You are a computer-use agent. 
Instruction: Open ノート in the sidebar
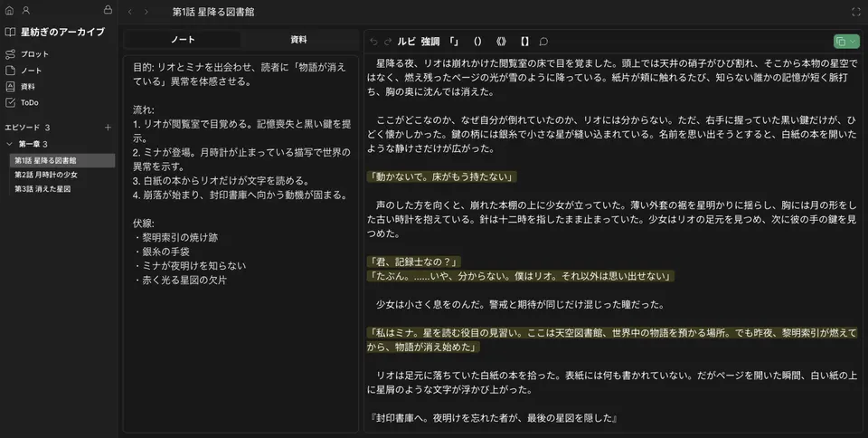pos(31,71)
